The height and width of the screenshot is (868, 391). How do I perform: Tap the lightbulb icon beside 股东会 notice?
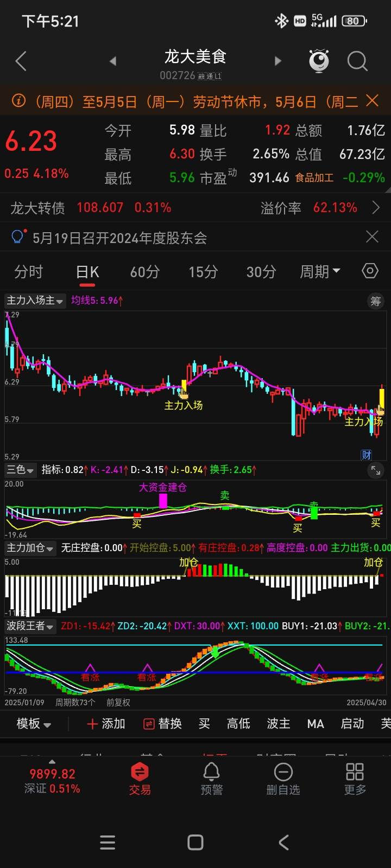18,237
